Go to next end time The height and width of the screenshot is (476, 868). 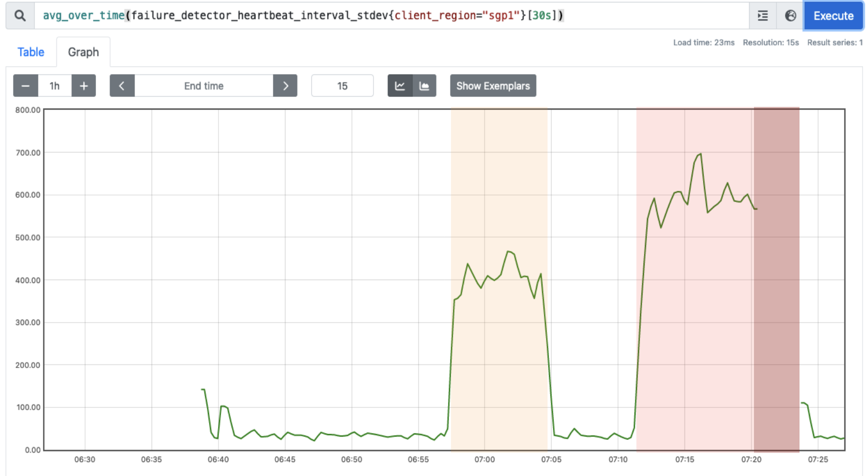point(285,86)
